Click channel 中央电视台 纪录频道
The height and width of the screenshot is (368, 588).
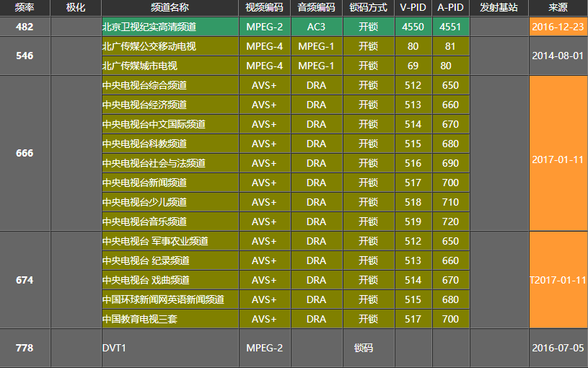pos(170,260)
